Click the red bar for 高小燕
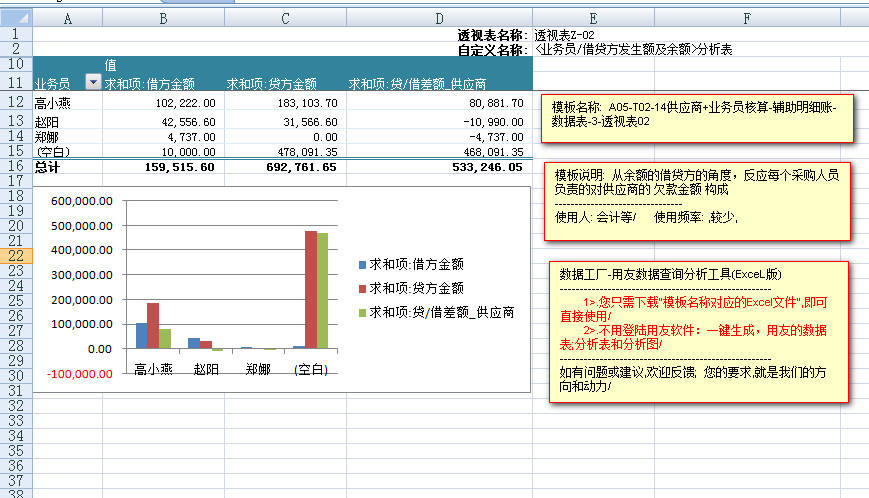This screenshot has width=869, height=498. point(153,326)
